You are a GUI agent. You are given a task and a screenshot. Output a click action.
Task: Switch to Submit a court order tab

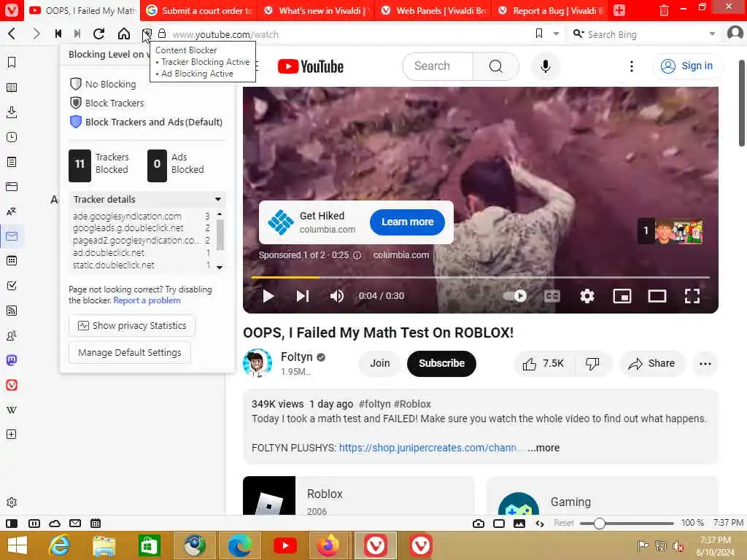tap(198, 10)
